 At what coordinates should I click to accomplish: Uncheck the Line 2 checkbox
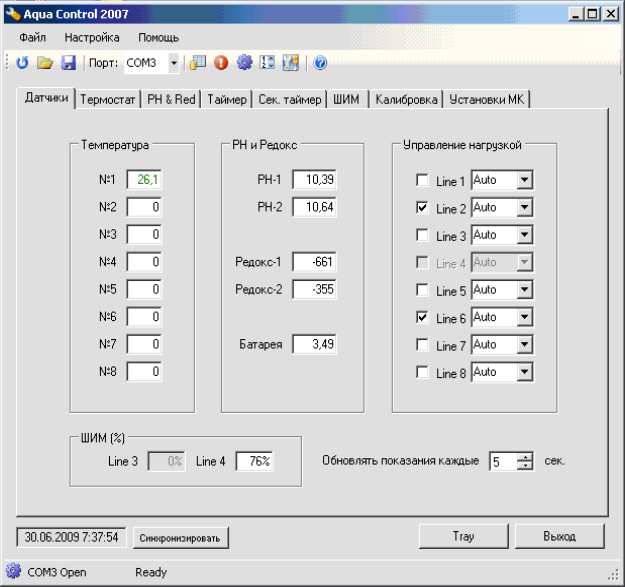click(422, 208)
